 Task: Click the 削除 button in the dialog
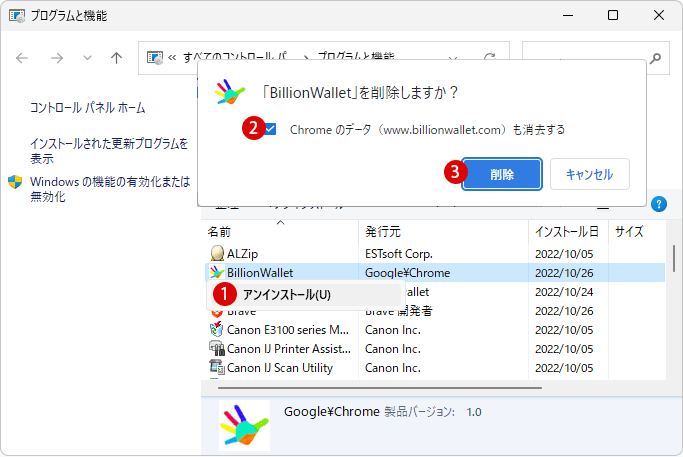(502, 174)
